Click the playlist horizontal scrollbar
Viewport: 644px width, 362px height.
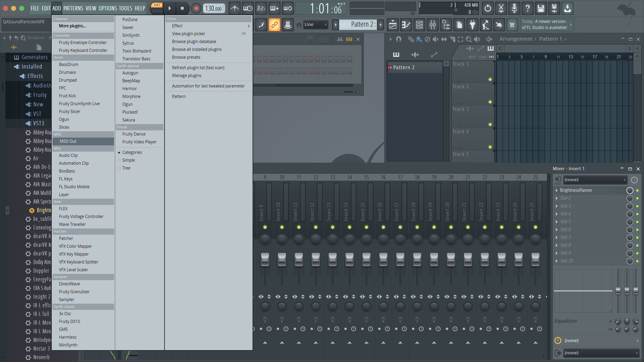tap(565, 48)
